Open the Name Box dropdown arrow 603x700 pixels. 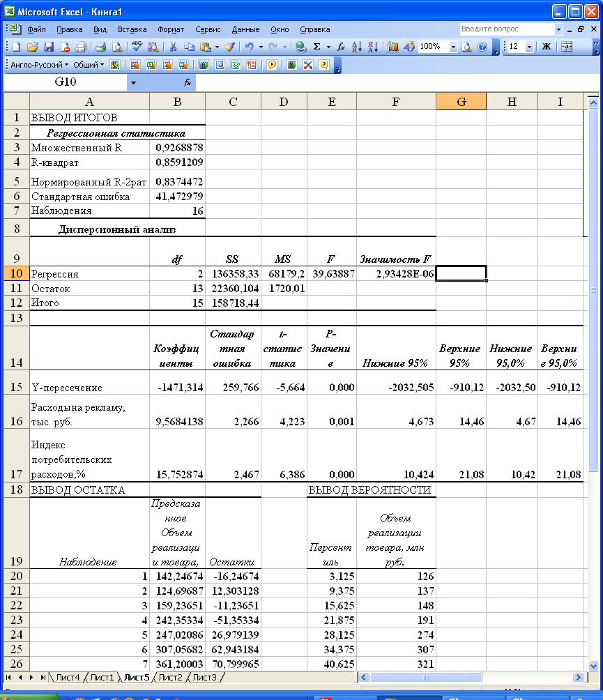coord(133,82)
